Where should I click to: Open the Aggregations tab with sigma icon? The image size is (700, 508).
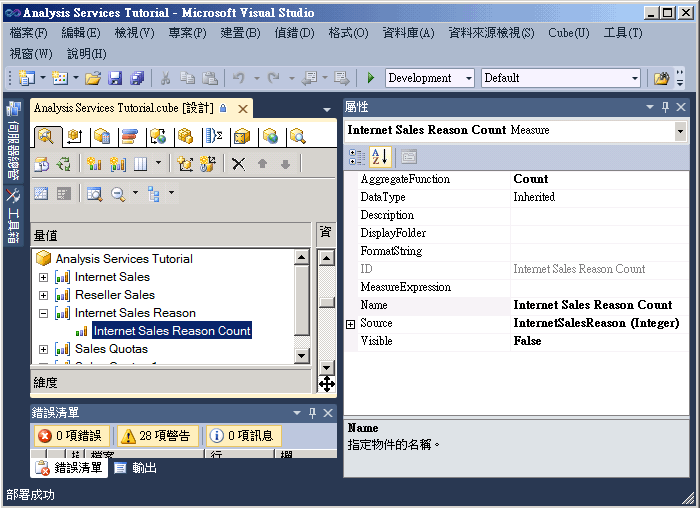tap(214, 136)
